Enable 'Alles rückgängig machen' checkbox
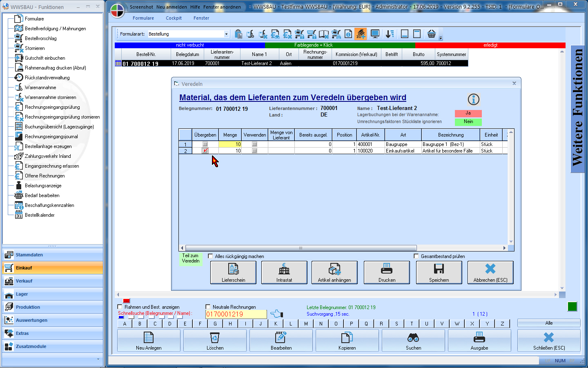Screen dimensions: 588x368 coord(211,256)
